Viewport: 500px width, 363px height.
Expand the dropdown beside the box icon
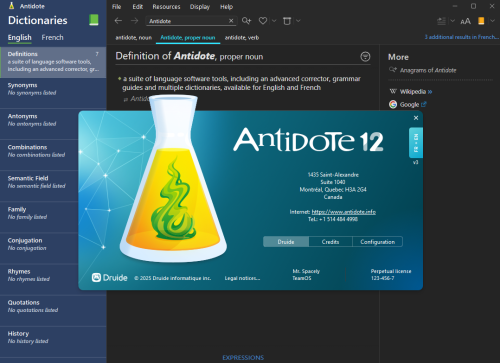click(x=298, y=21)
